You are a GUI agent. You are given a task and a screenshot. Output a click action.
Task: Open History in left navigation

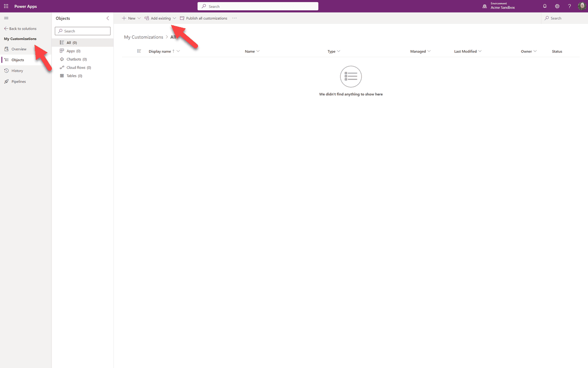[x=17, y=71]
